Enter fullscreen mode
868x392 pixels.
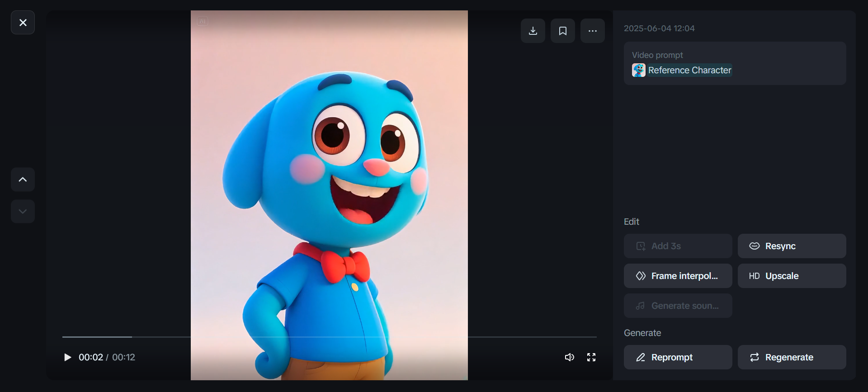point(591,357)
